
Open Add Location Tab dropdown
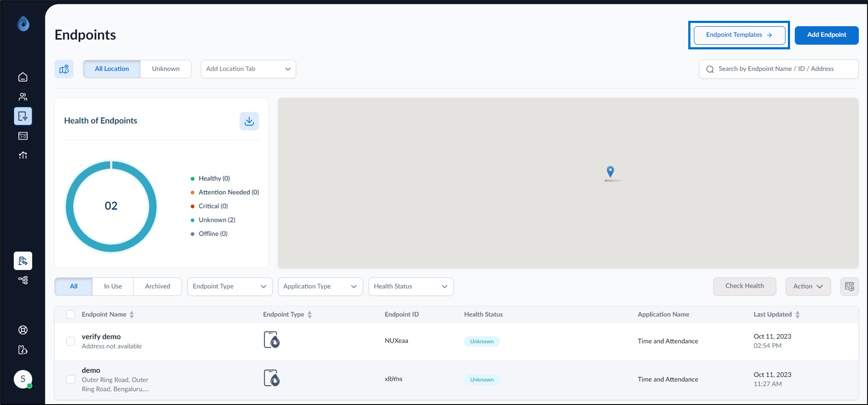(x=248, y=69)
